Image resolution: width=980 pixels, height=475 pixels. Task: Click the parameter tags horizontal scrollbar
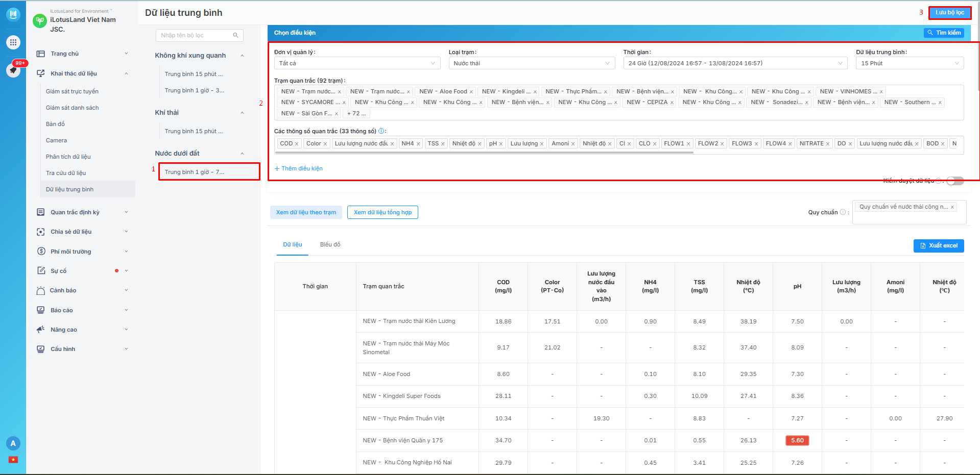click(484, 152)
